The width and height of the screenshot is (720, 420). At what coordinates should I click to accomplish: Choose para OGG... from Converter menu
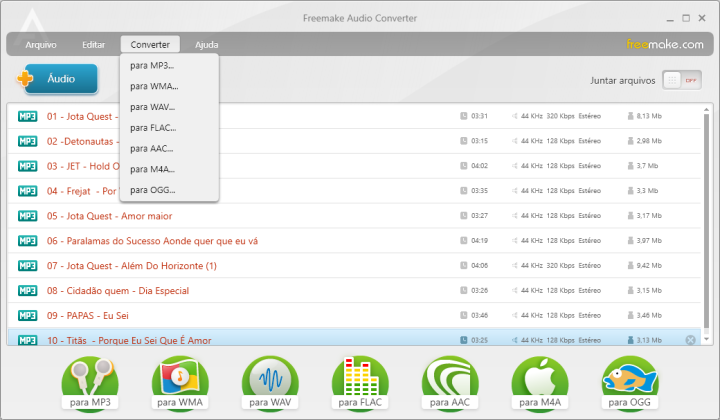click(169, 190)
